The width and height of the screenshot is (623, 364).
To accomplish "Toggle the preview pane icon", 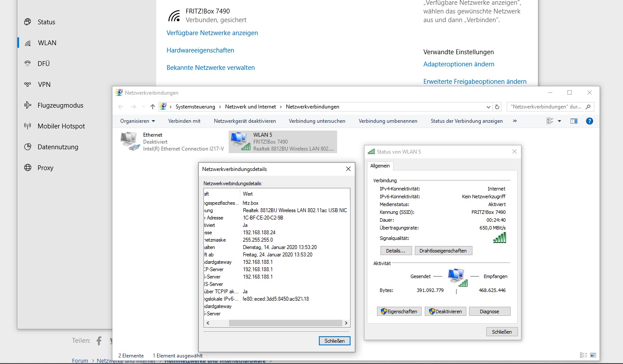I will (574, 121).
